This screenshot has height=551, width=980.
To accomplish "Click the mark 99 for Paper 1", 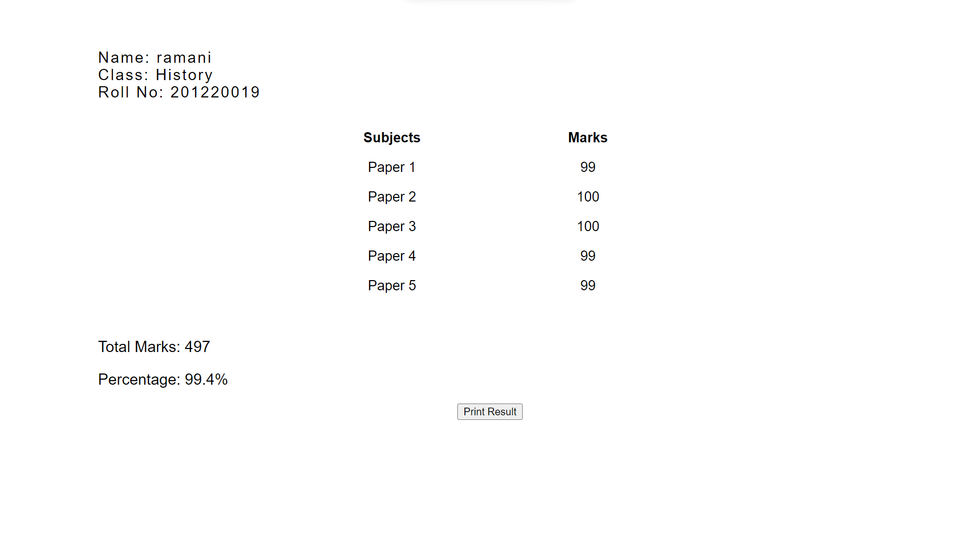I will 587,167.
